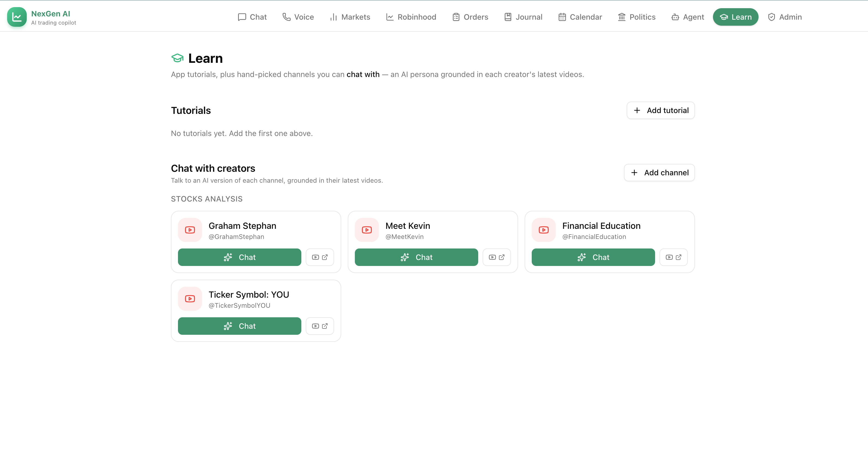This screenshot has height=450, width=868.
Task: Open the Journal tab
Action: (x=523, y=17)
